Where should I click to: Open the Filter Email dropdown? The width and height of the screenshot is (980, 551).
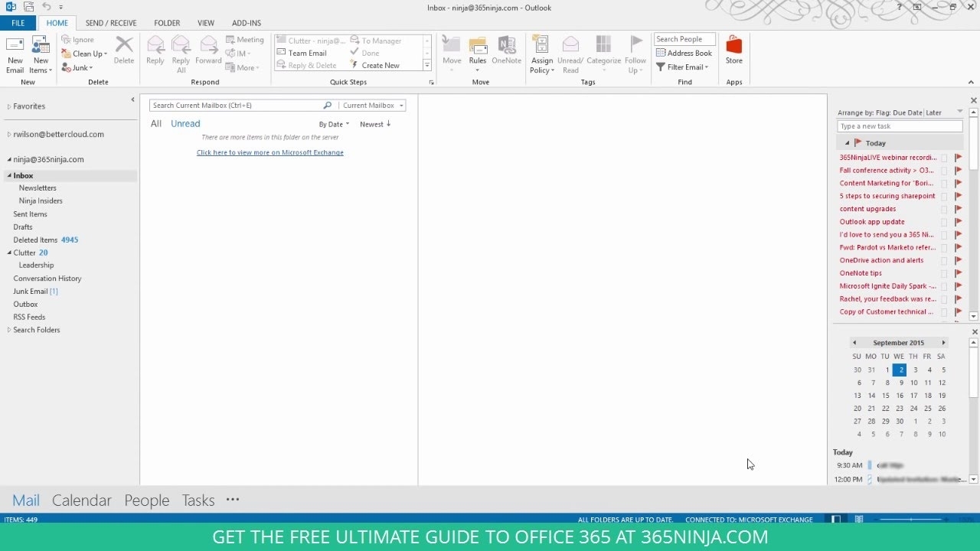pyautogui.click(x=682, y=67)
